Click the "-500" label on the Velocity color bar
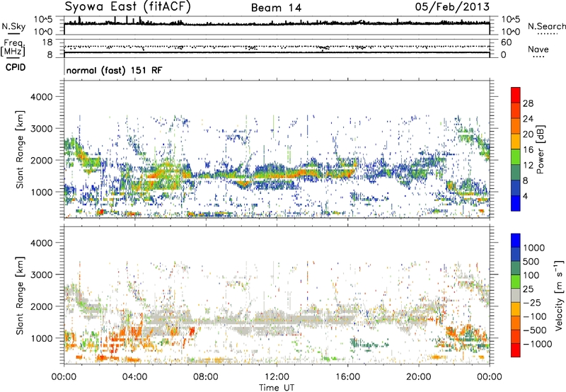566x392 pixels. pyautogui.click(x=535, y=330)
